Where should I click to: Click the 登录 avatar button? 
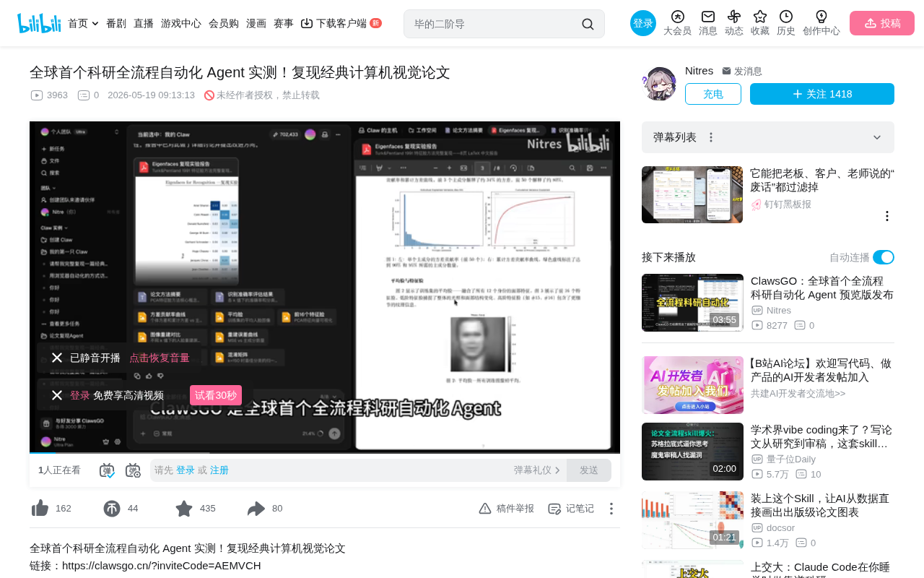click(x=643, y=23)
